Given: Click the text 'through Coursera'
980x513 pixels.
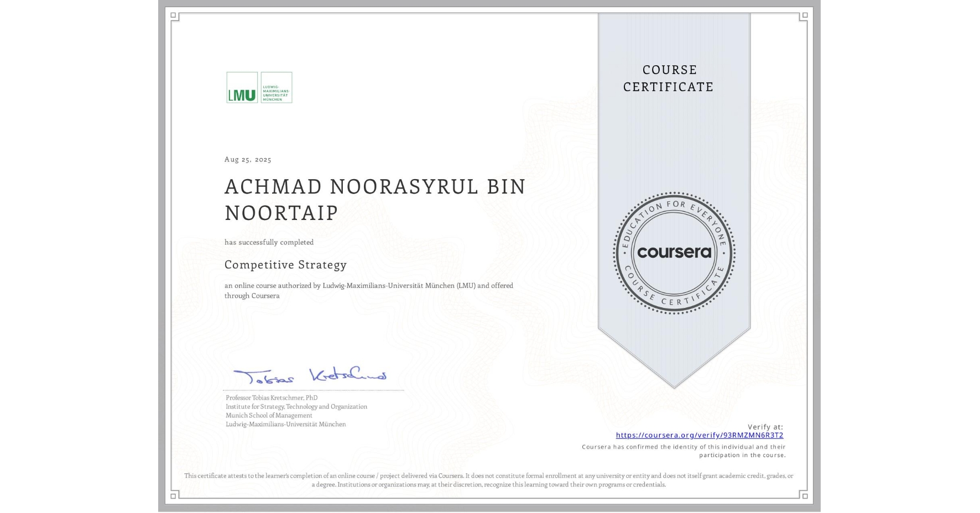Looking at the screenshot, I should tap(252, 296).
